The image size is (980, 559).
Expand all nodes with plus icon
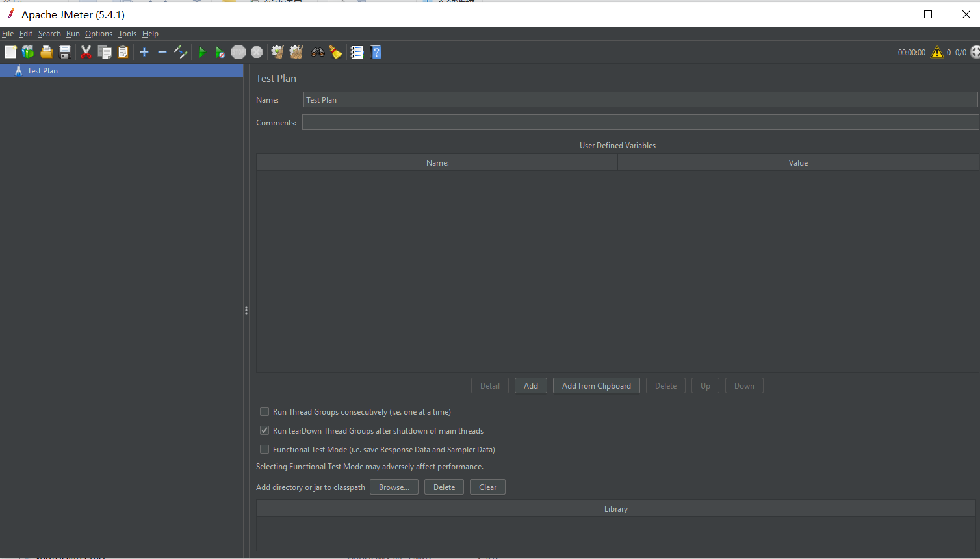[144, 52]
